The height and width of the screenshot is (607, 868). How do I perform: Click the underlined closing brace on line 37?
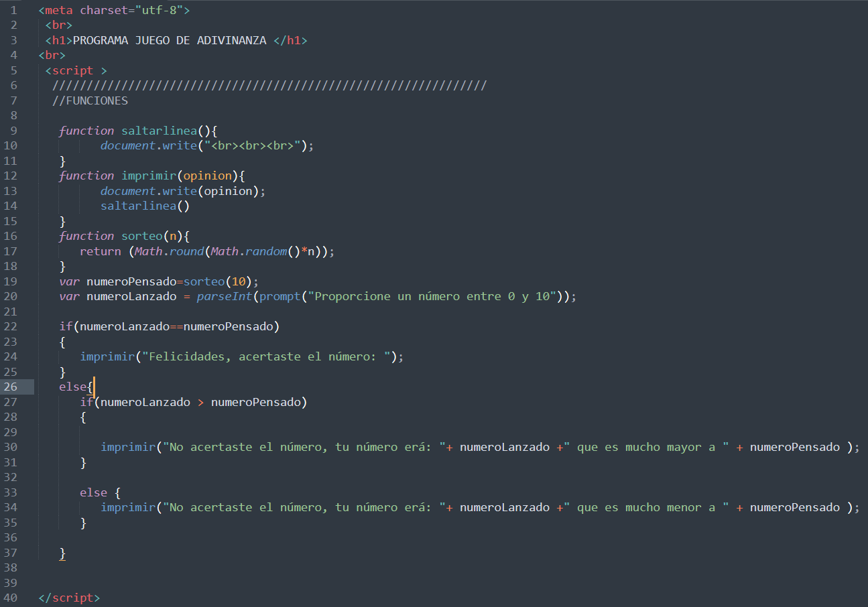[62, 553]
